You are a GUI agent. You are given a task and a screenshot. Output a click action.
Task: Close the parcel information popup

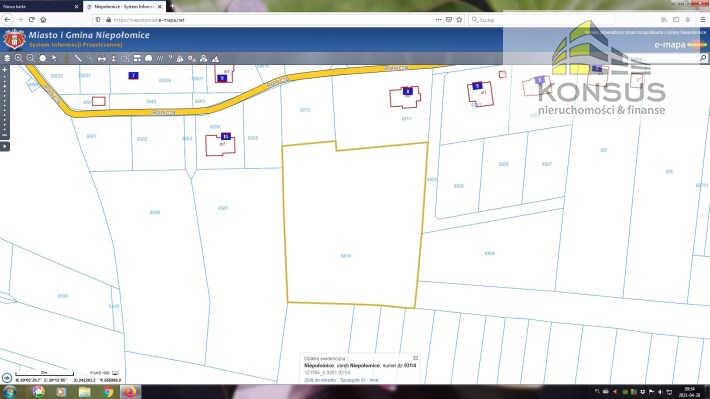tap(415, 358)
